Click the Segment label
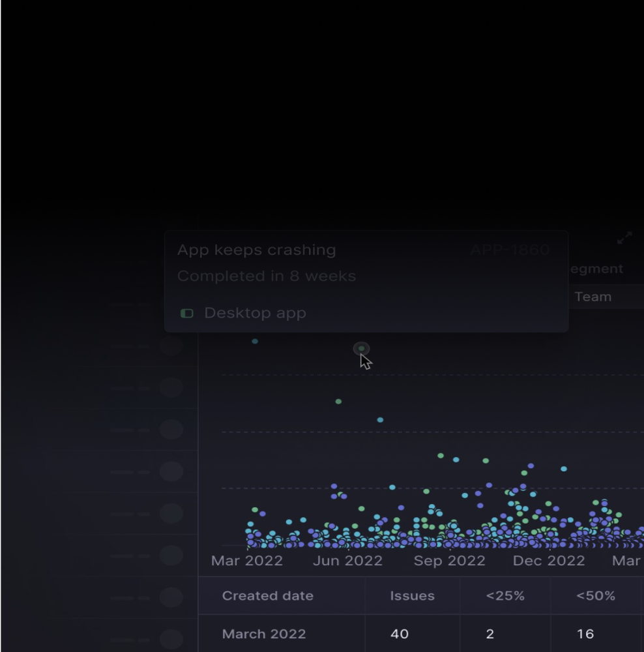Viewport: 644px width, 652px height. click(596, 269)
